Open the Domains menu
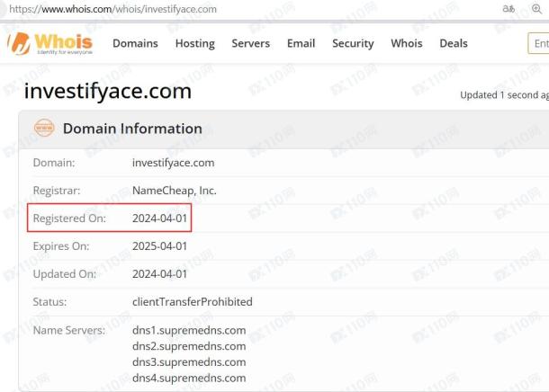The width and height of the screenshot is (549, 392). click(135, 43)
